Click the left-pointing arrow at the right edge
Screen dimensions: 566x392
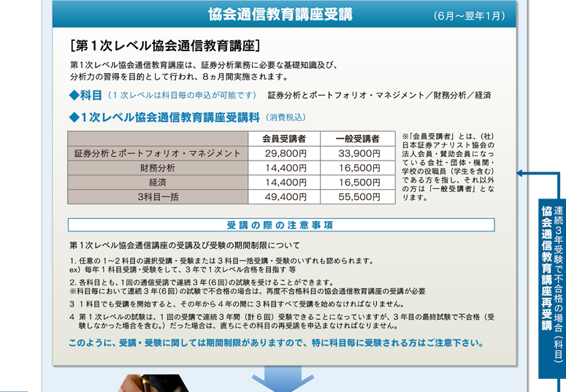tap(521, 174)
